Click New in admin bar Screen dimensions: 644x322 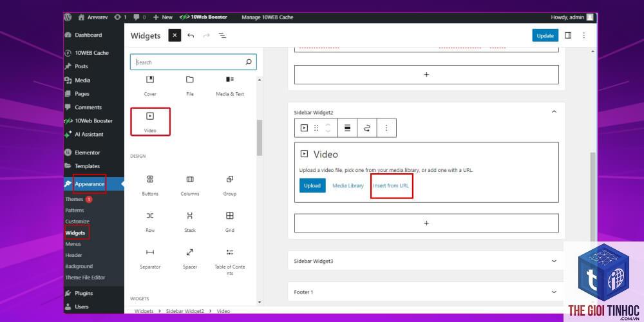(163, 17)
